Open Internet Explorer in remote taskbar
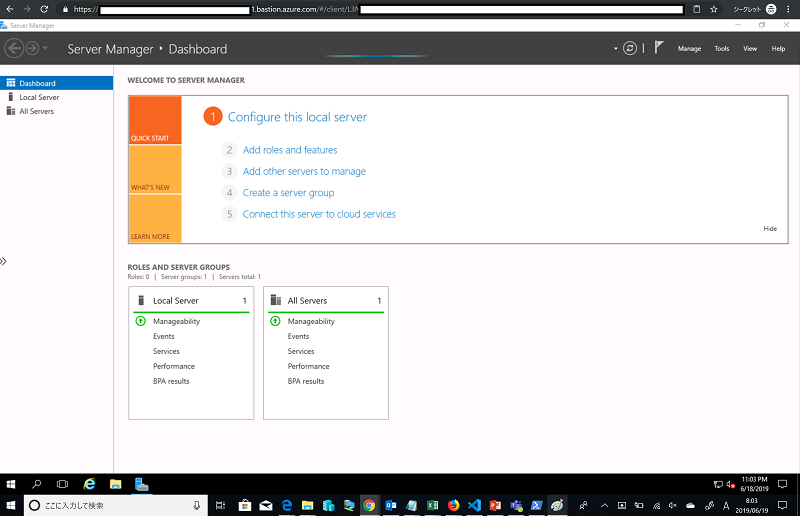 click(x=88, y=484)
